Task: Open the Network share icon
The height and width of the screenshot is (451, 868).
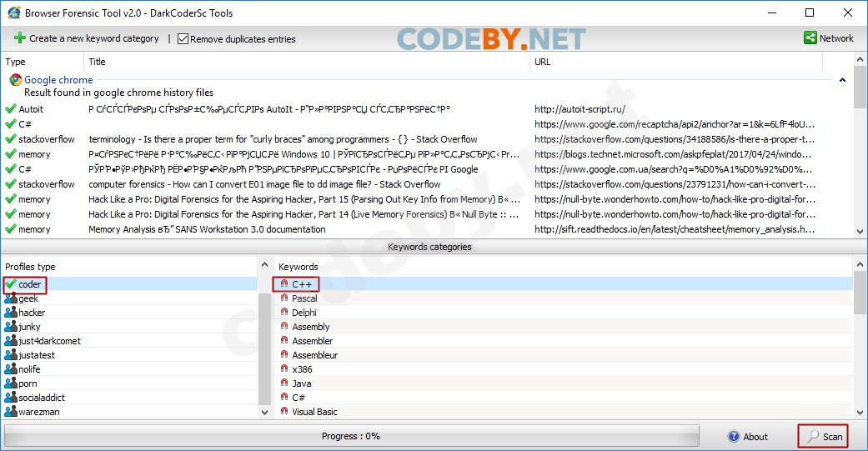Action: point(810,38)
